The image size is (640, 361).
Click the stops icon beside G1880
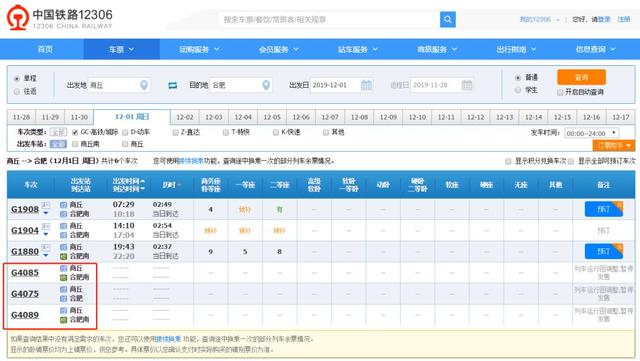coord(46,247)
